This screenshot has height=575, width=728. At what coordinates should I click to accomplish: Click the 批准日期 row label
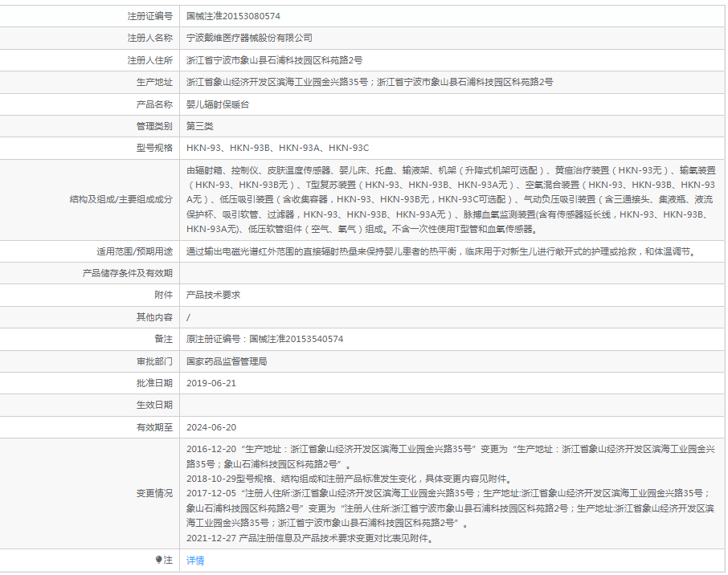154,383
